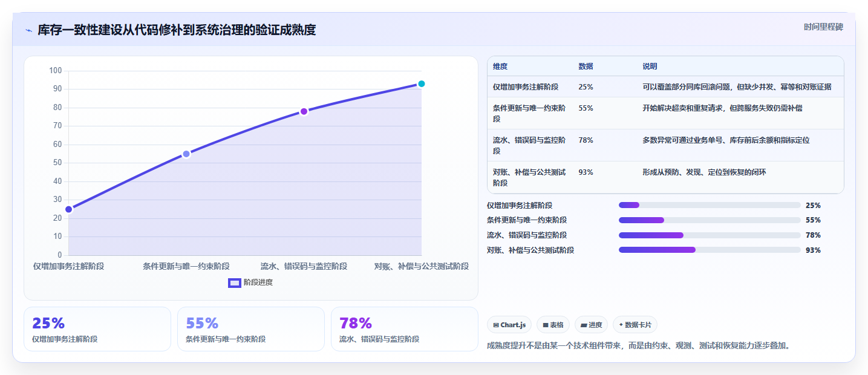
Task: Click the 78% value in table
Action: click(586, 140)
